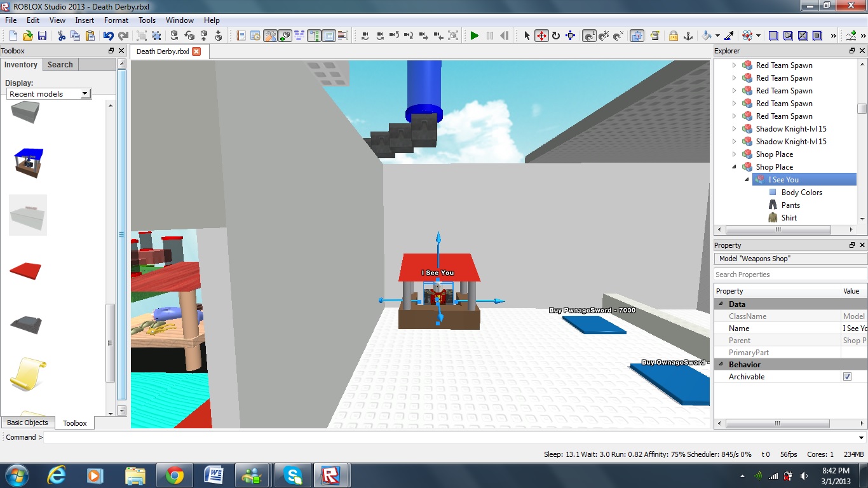Select the arrow Select tool

coord(527,36)
